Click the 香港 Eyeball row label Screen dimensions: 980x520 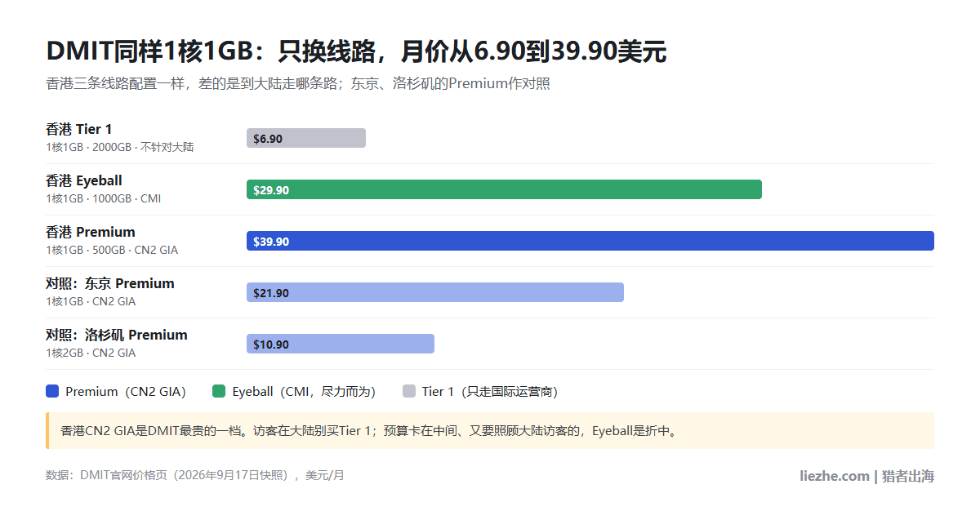pyautogui.click(x=84, y=180)
